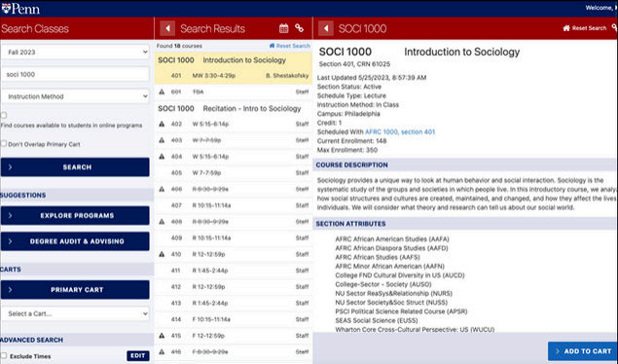
Task: Check Don't Overlap Primary Cart
Action: pos(4,144)
